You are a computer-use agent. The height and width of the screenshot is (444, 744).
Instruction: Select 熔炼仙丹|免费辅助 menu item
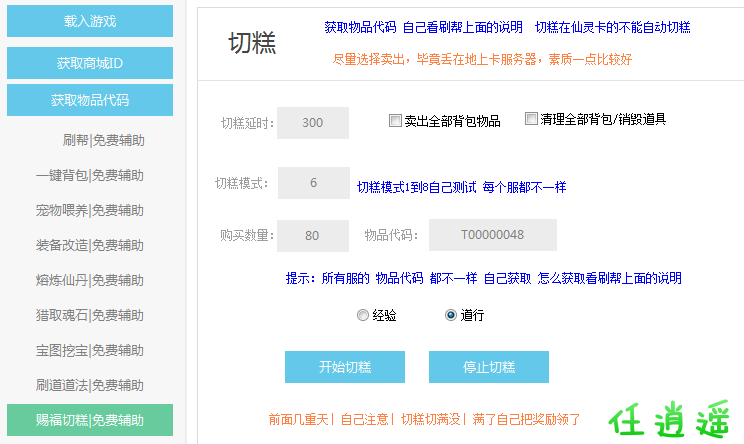tap(89, 280)
